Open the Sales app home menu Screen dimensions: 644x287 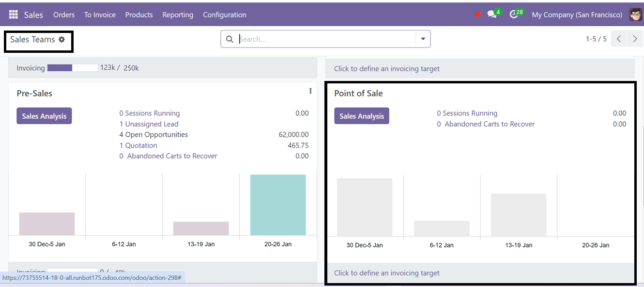point(33,15)
